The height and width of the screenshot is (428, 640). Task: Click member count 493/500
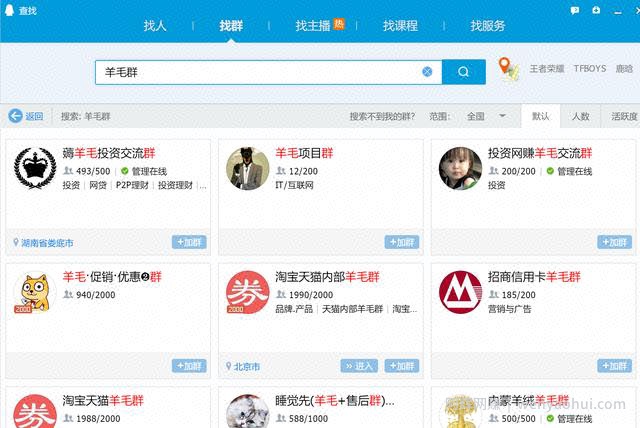93,171
